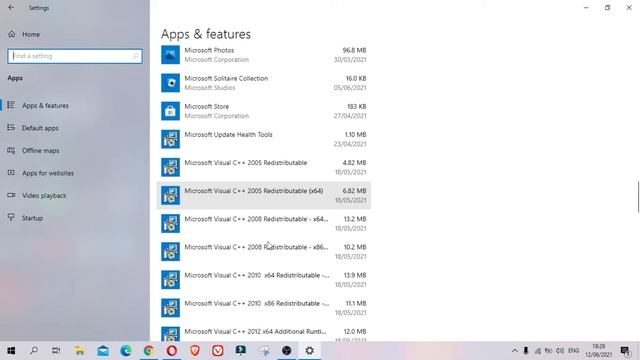
Task: Open Task View on the taskbar
Action: (56, 351)
